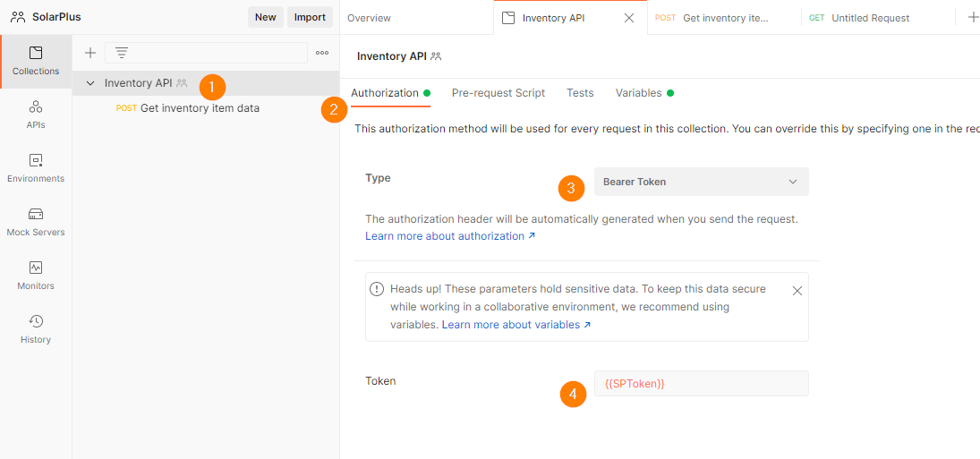Close the Inventory API tab
The width and height of the screenshot is (980, 459).
coord(629,18)
